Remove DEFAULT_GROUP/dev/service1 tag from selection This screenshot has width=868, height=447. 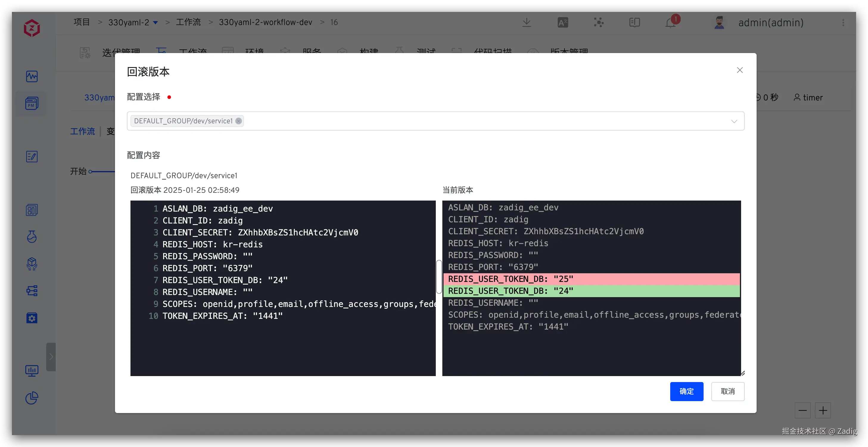tap(239, 121)
